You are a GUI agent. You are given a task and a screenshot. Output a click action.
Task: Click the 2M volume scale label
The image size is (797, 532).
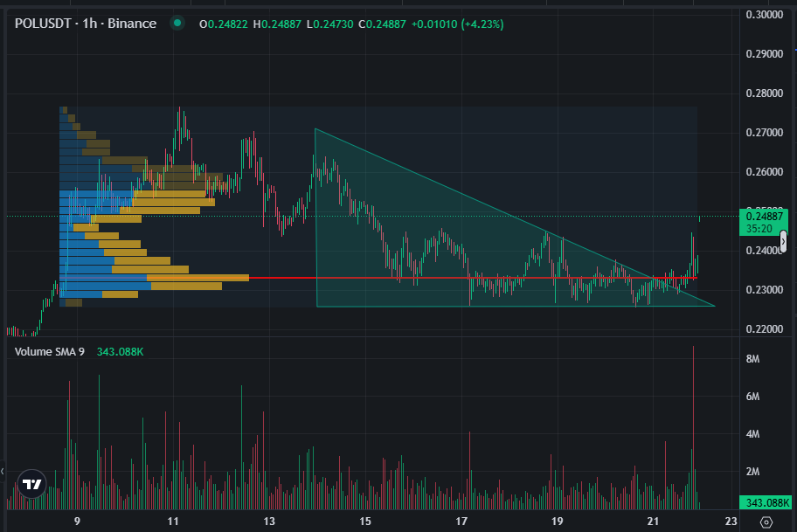[x=752, y=472]
